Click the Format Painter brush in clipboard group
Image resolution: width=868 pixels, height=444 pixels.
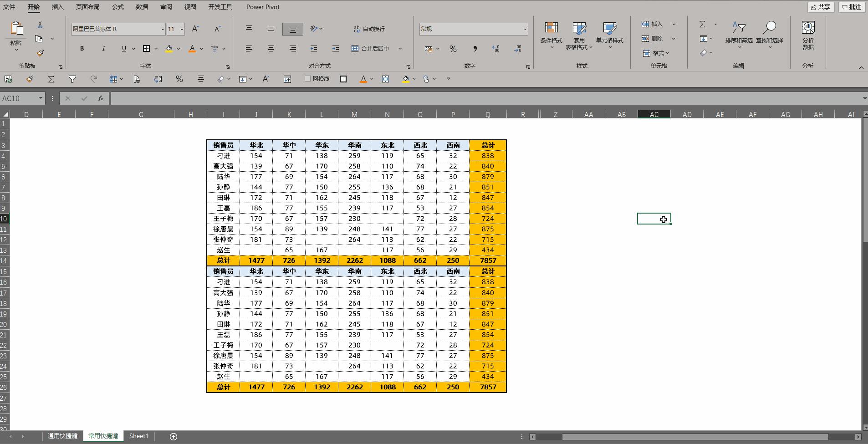tap(40, 53)
